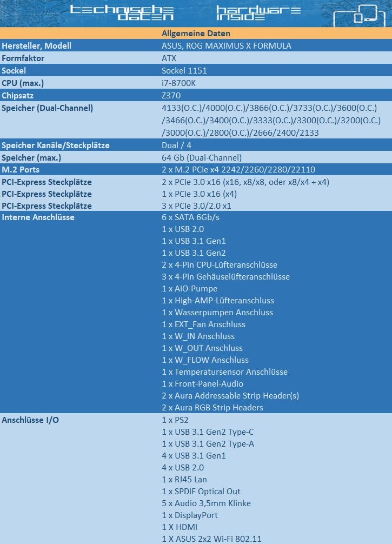
Task: Select the '4 x USB 2.0' entry
Action: (183, 468)
